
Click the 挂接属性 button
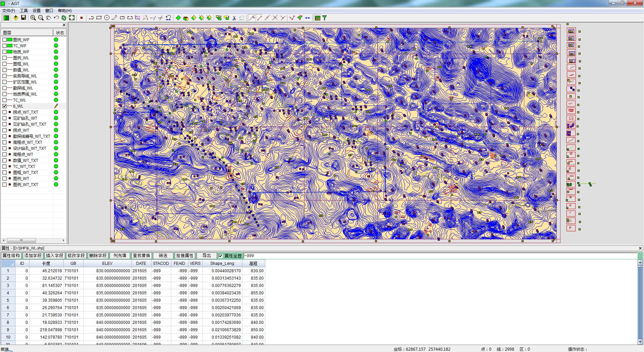[185, 255]
